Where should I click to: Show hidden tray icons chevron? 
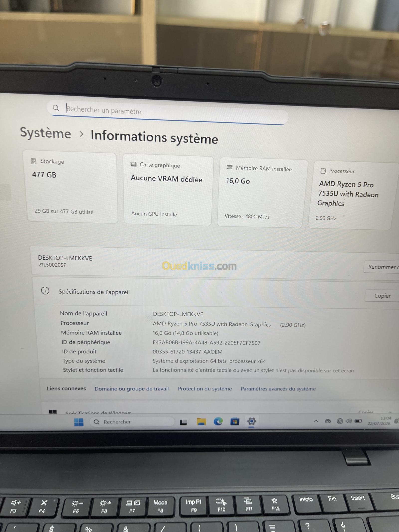point(316,421)
